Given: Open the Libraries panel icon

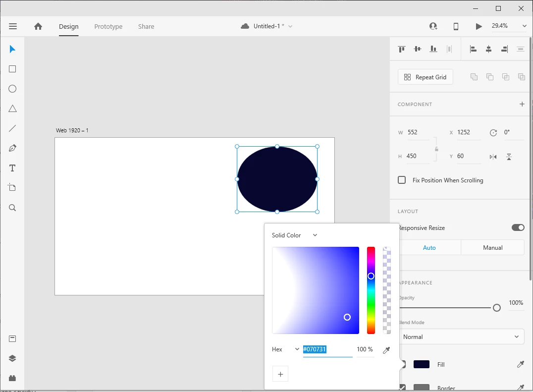Looking at the screenshot, I should (x=12, y=338).
